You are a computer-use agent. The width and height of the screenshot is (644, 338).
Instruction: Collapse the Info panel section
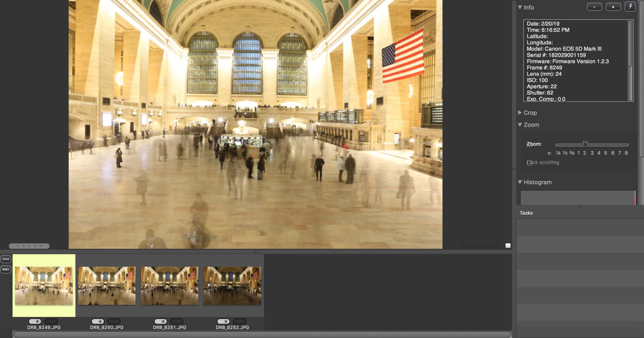click(x=520, y=7)
